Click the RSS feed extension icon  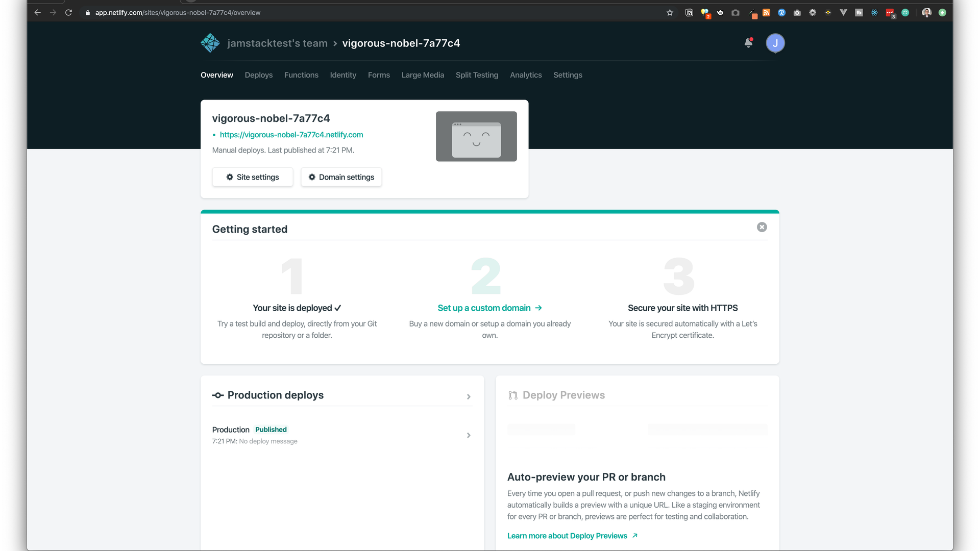click(x=766, y=13)
